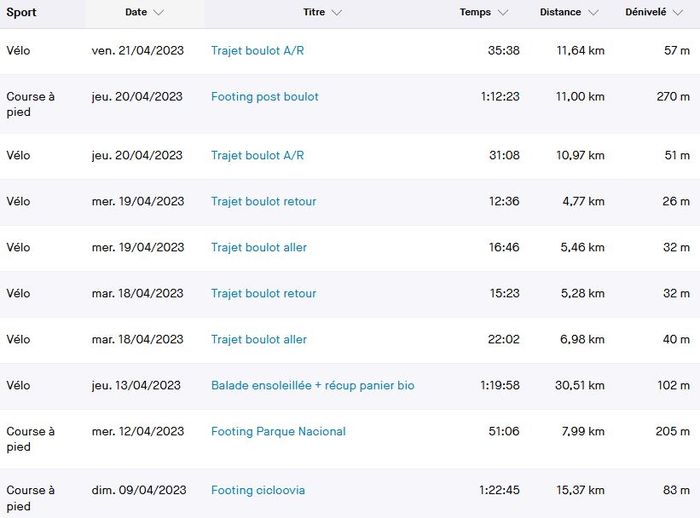Sort by the Titre column chevron
Image resolution: width=700 pixels, height=518 pixels.
click(x=336, y=13)
